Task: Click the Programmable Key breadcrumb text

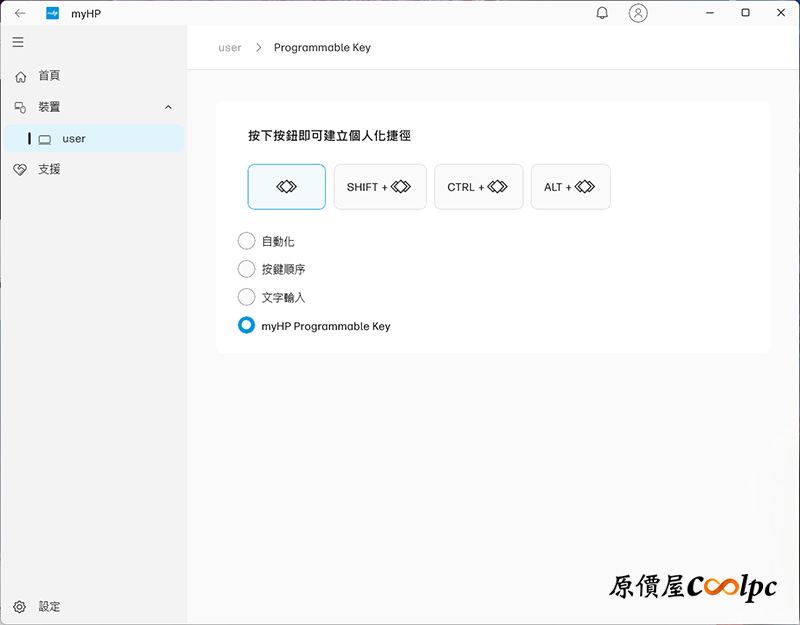Action: 322,47
